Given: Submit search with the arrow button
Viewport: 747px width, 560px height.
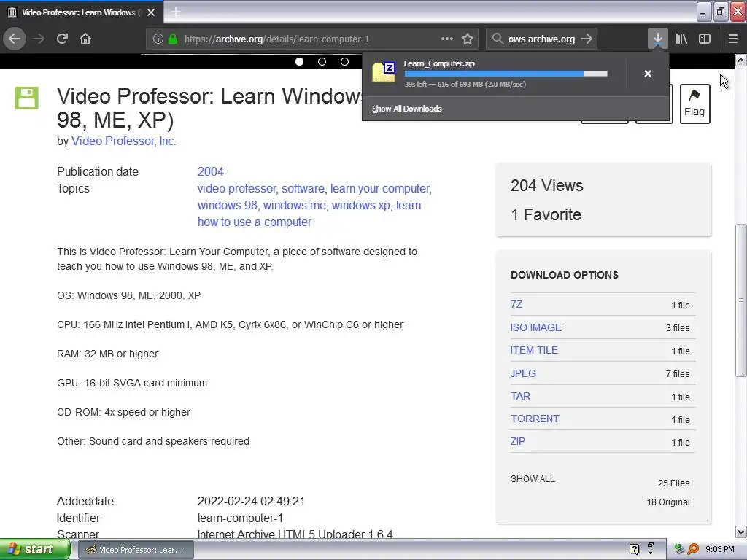Looking at the screenshot, I should tap(587, 39).
